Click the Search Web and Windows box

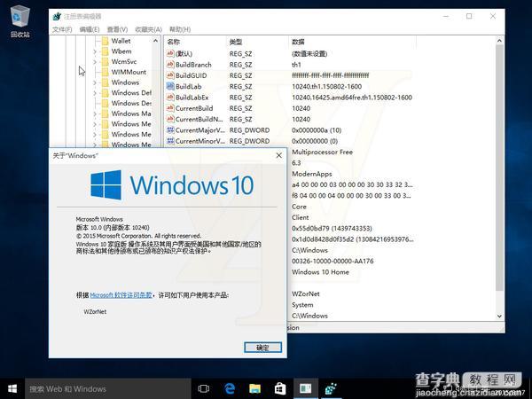pos(108,389)
